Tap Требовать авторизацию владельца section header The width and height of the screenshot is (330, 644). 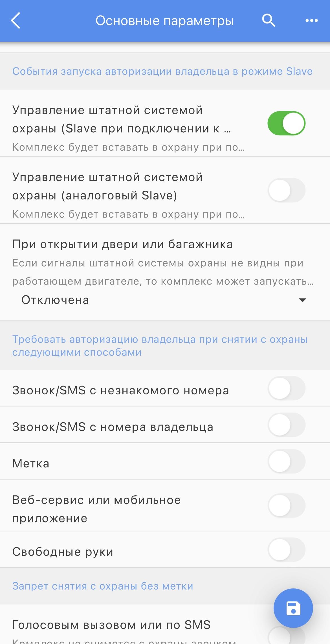point(160,346)
